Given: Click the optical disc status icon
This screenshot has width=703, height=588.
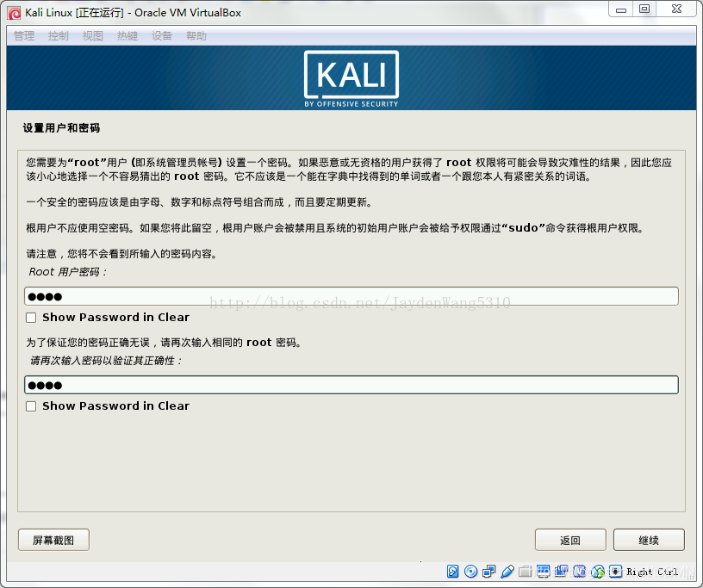Looking at the screenshot, I should coord(470,572).
